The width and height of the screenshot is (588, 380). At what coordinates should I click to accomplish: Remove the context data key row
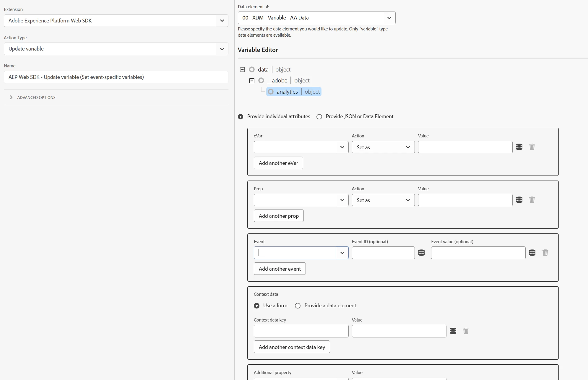click(466, 331)
